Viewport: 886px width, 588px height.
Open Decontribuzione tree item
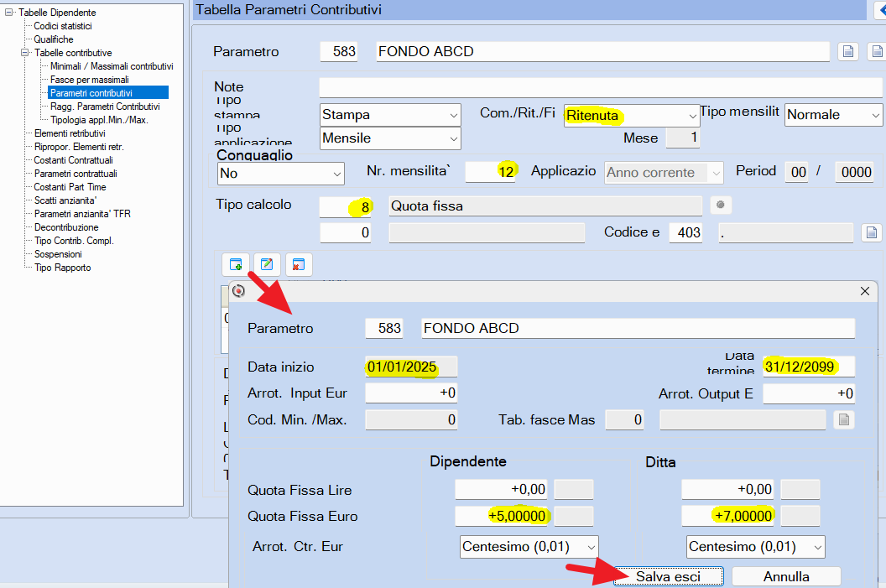click(66, 227)
